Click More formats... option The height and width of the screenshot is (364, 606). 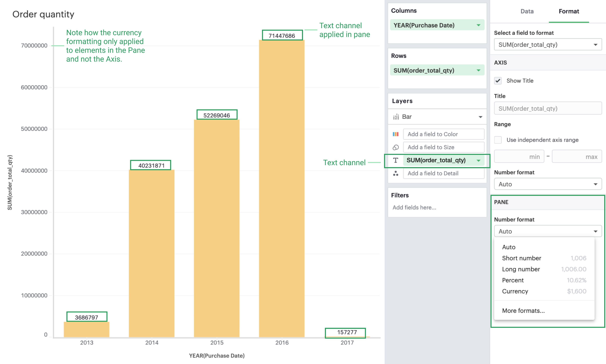pos(523,311)
